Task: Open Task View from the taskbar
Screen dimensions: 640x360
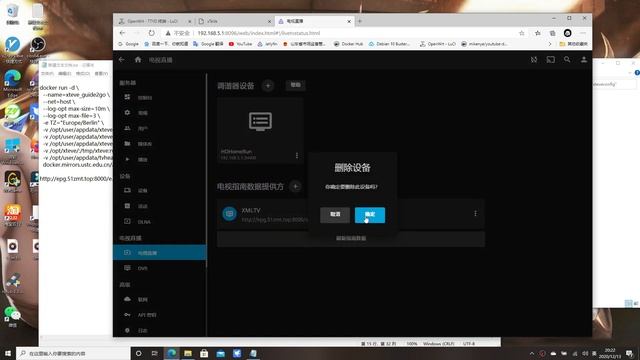Action: click(x=155, y=353)
